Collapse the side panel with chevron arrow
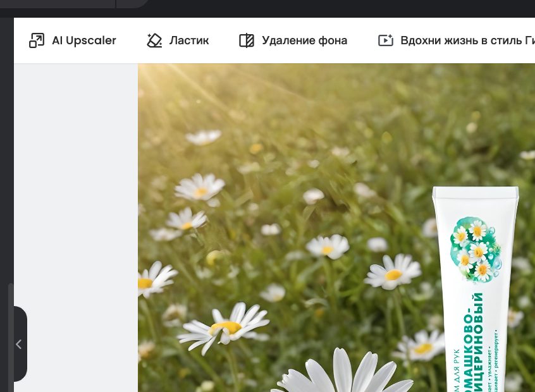Screen dimensions: 535x392 pos(19,344)
